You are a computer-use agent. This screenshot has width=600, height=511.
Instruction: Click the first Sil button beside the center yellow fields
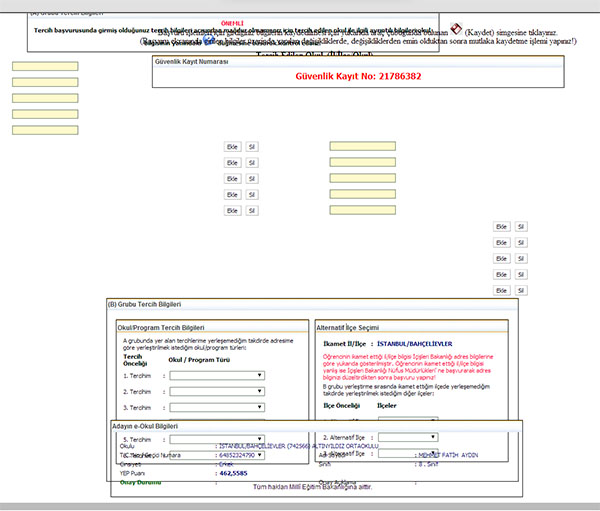(252, 147)
